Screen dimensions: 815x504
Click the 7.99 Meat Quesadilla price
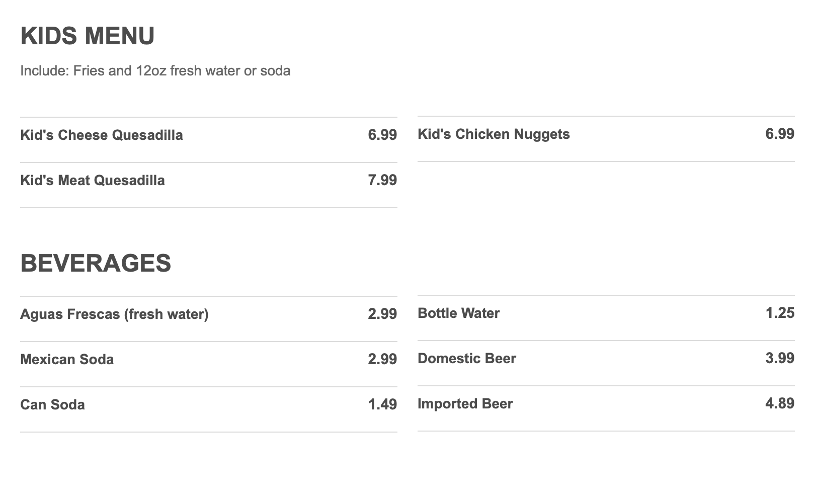(382, 180)
